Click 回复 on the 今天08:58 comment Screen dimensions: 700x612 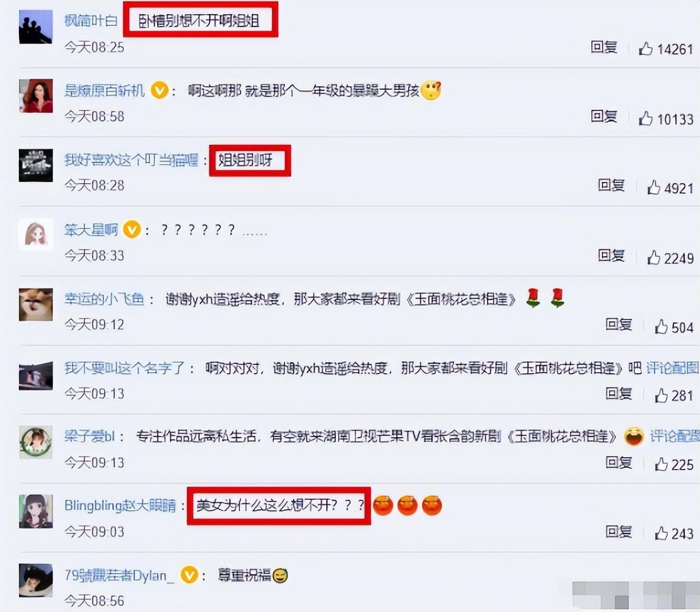(604, 116)
